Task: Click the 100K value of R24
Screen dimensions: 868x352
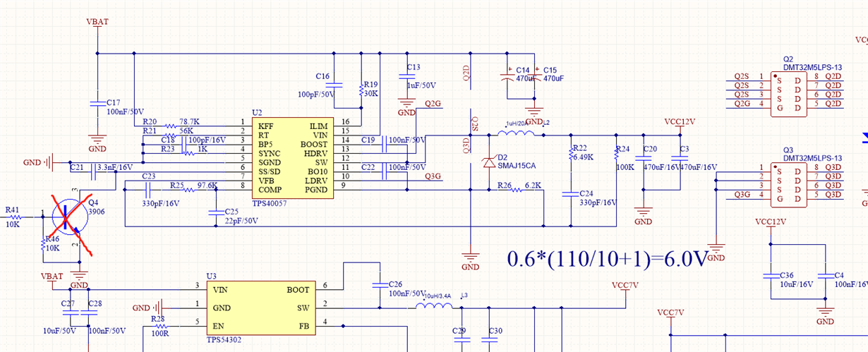Action: 625,167
